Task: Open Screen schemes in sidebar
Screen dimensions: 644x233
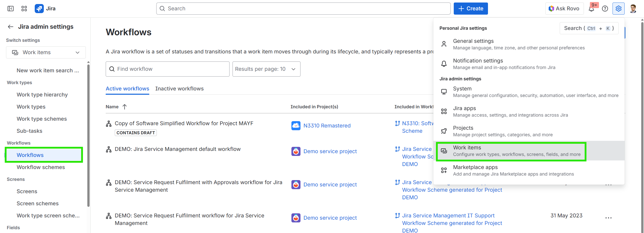Action: (37, 204)
